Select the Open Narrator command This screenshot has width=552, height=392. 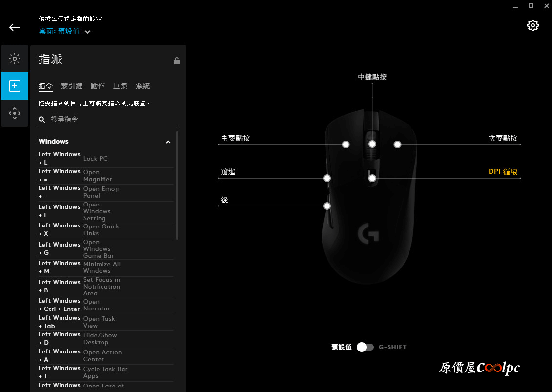[106, 305]
